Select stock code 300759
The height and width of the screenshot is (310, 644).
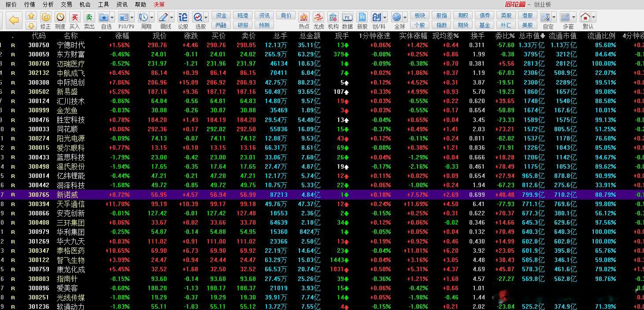(39, 269)
